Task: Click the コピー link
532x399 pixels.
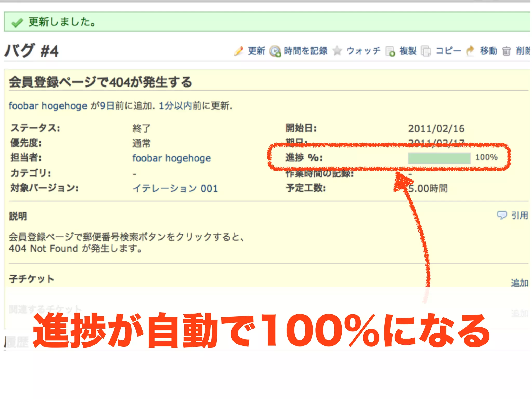Action: click(x=448, y=51)
